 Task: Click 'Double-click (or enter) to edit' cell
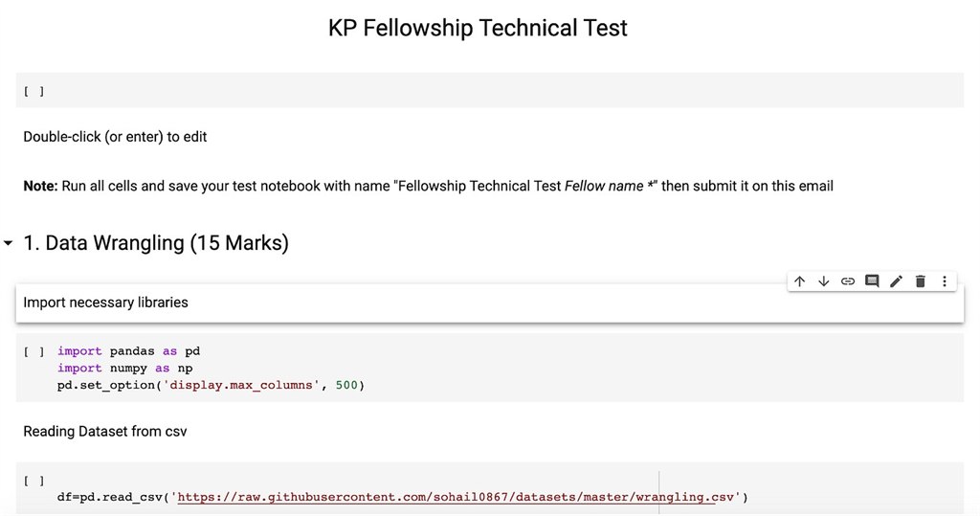tap(115, 137)
